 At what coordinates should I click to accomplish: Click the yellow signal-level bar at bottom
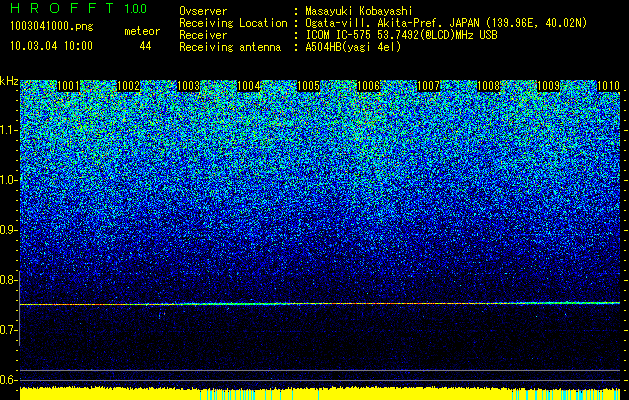pyautogui.click(x=320, y=394)
